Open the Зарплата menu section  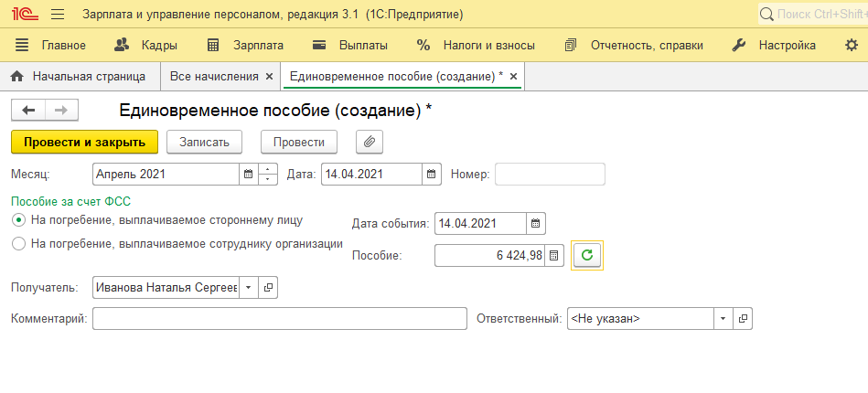(258, 46)
